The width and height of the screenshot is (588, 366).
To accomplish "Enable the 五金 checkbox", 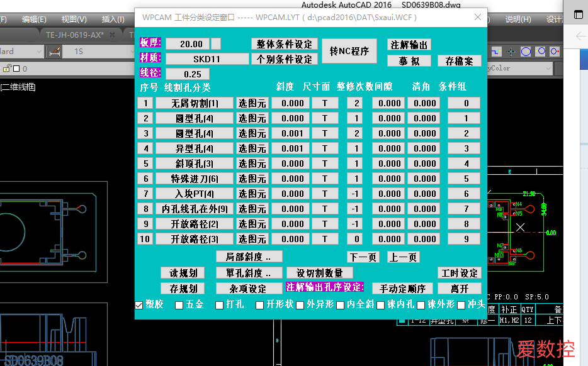I will [179, 305].
